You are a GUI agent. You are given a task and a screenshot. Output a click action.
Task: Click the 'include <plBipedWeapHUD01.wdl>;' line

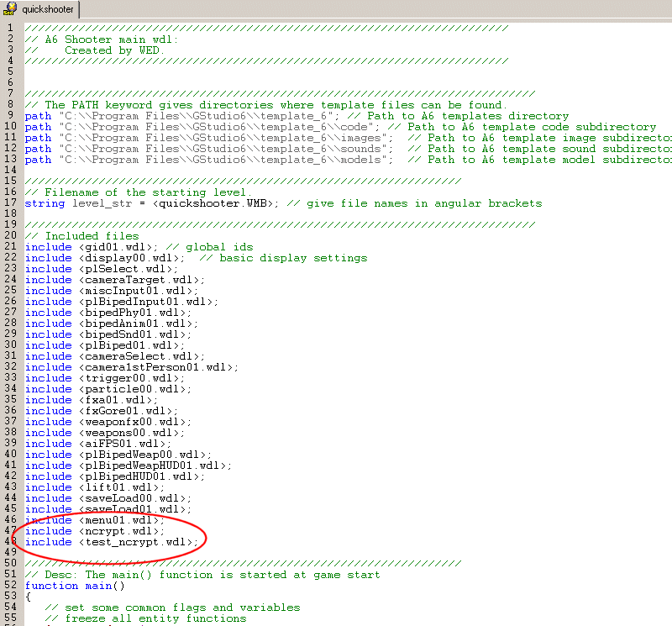tap(129, 466)
